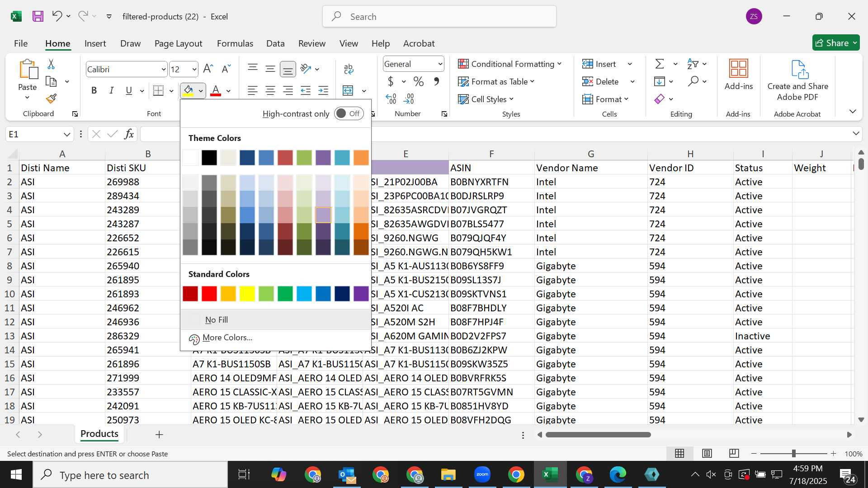
Task: Click the Paste clipboard icon
Action: point(28,69)
